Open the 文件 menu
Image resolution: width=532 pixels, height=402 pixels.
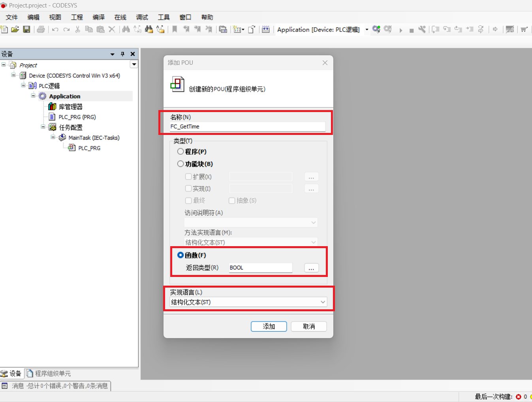[11, 17]
